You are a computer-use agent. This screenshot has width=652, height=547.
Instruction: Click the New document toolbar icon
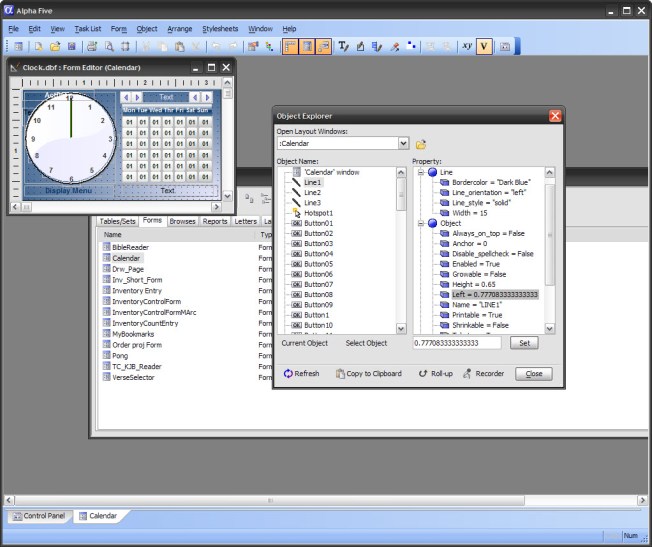(x=39, y=47)
